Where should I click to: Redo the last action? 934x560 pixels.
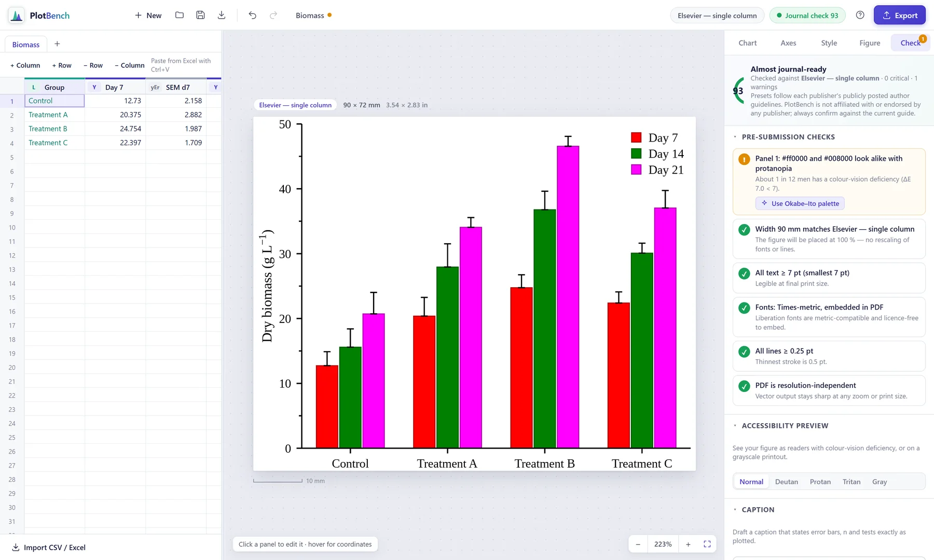(273, 15)
